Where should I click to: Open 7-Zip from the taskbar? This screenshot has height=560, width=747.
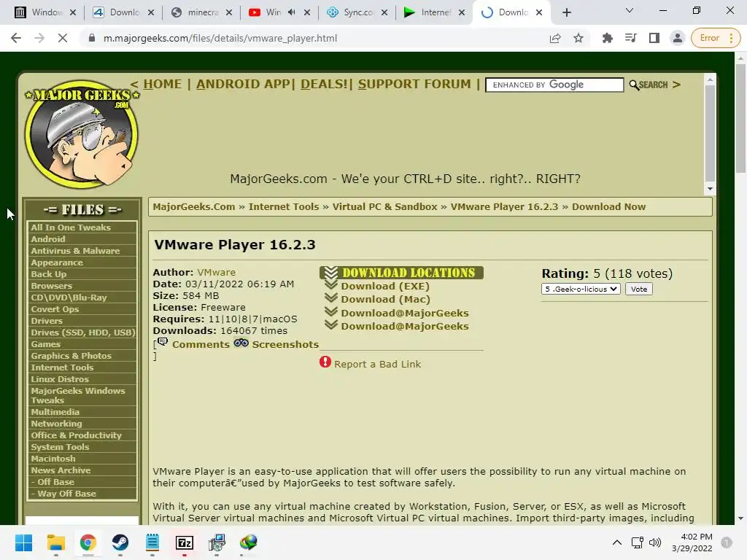(x=185, y=542)
